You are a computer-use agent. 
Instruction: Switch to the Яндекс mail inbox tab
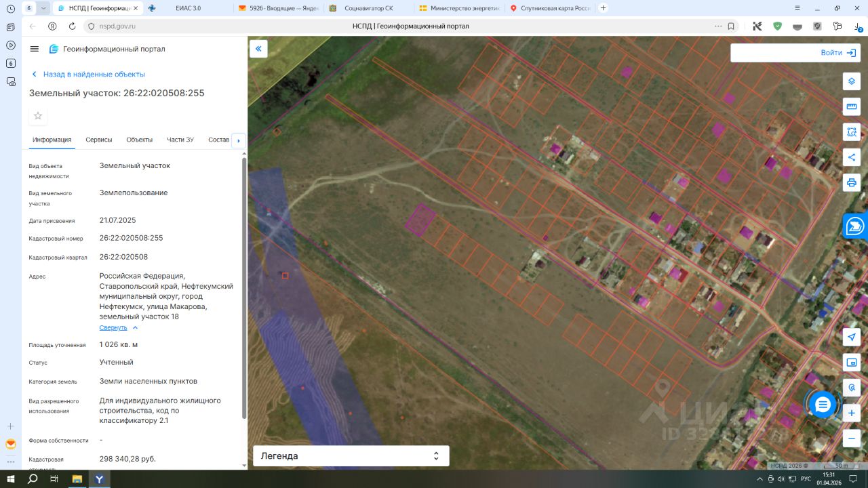[279, 8]
